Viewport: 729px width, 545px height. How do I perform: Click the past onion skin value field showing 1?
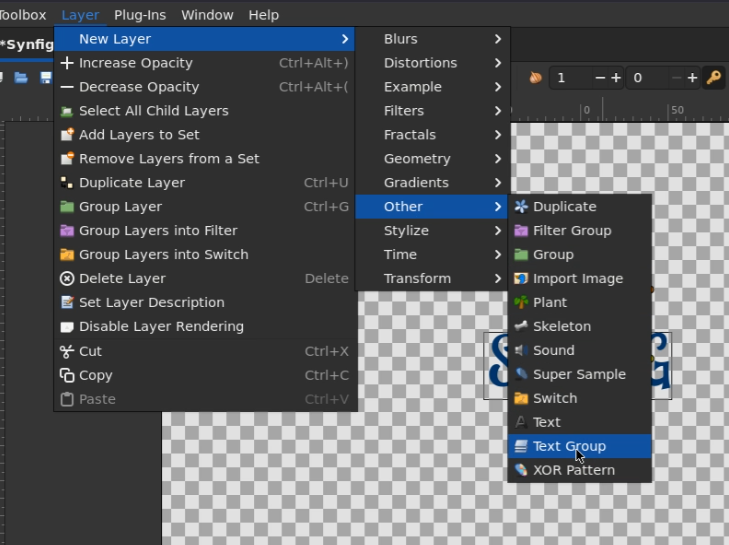coord(571,78)
